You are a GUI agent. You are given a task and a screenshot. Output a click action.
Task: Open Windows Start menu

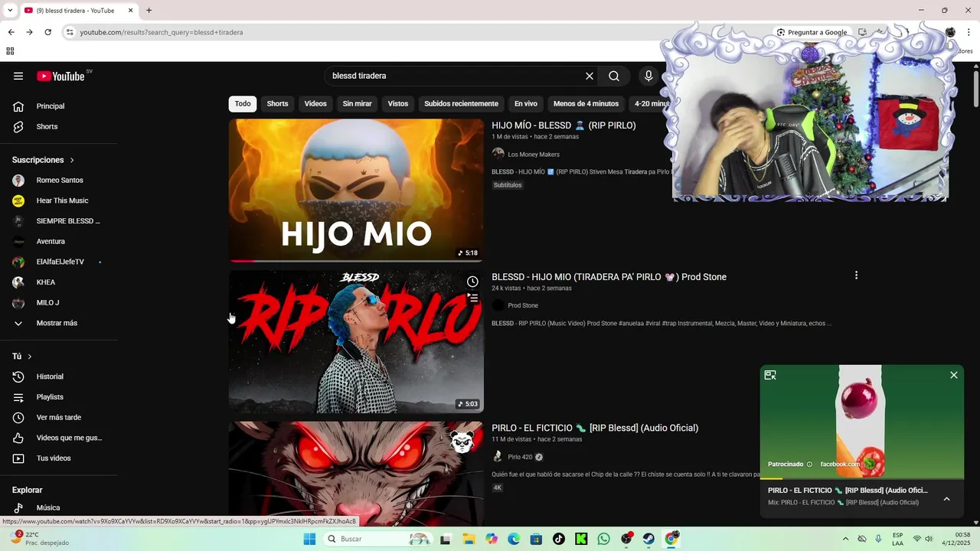pyautogui.click(x=309, y=539)
